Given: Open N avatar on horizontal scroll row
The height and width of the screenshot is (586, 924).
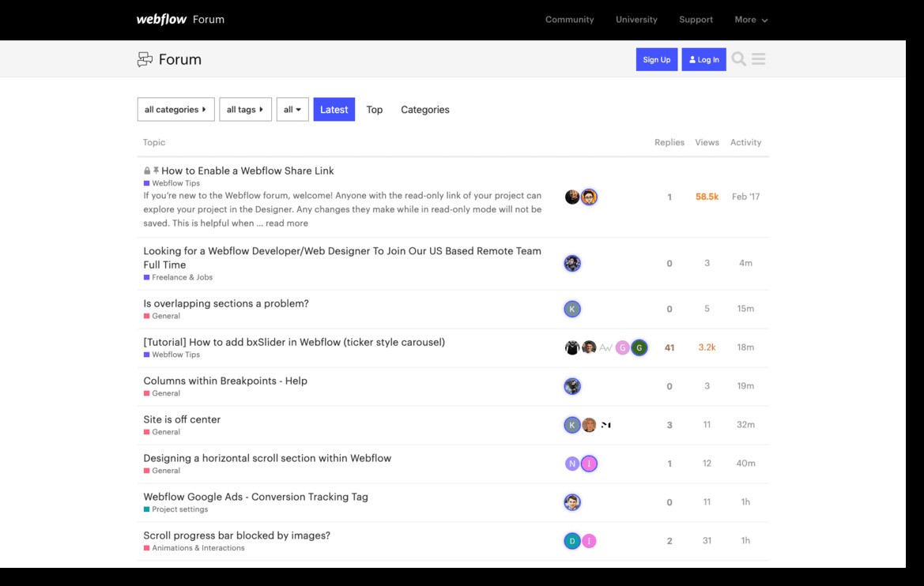Looking at the screenshot, I should (572, 464).
